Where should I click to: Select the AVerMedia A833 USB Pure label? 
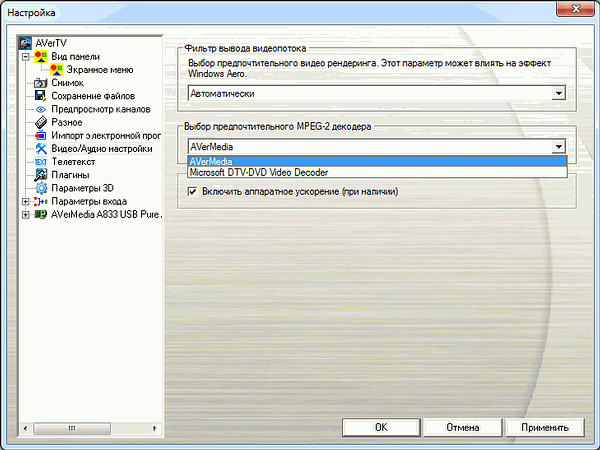coord(106,214)
